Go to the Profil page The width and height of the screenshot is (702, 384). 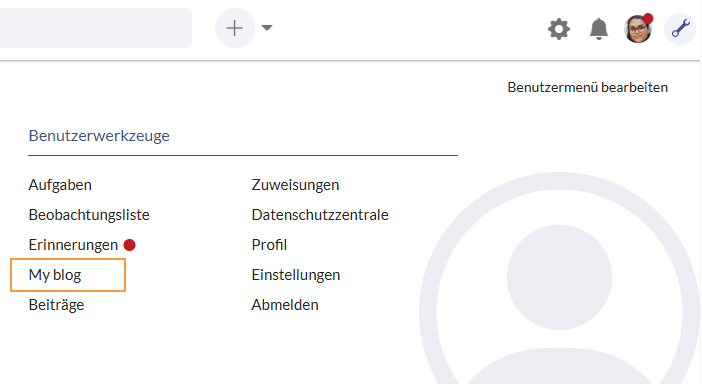269,245
